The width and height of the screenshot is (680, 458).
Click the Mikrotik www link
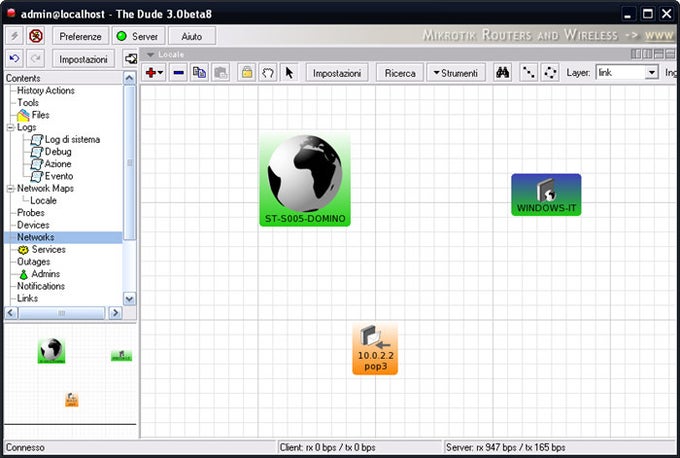coord(660,36)
